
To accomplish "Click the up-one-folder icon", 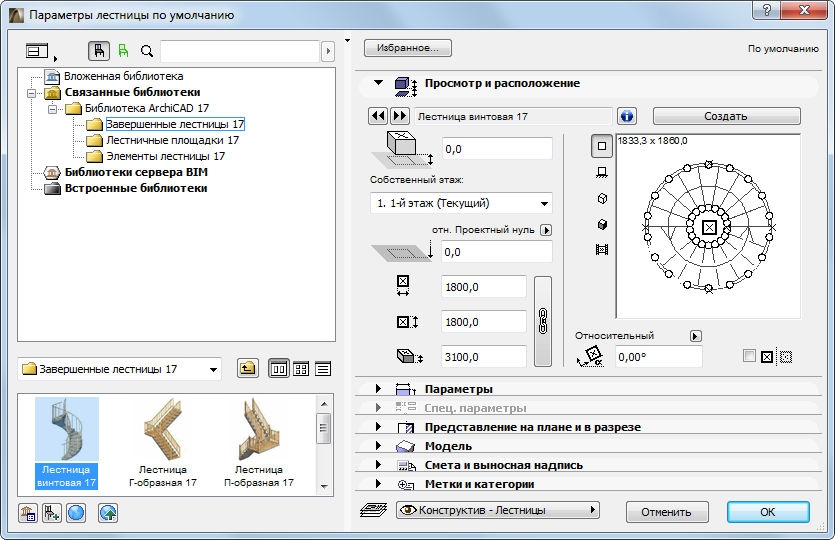I will pos(247,369).
